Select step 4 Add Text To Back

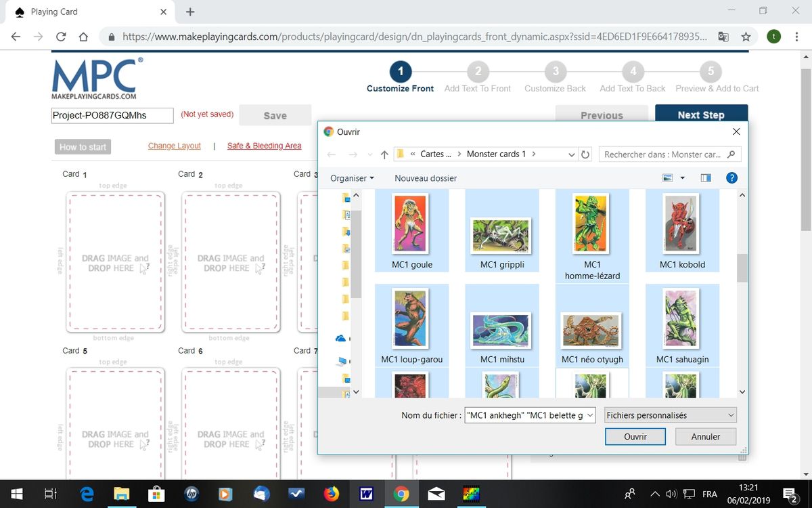[633, 77]
